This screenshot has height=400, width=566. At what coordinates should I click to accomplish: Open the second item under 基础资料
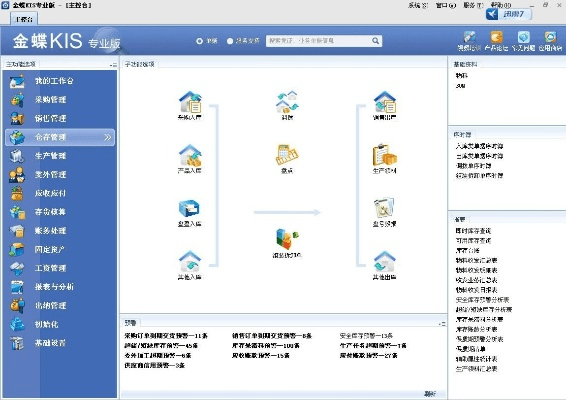[x=460, y=86]
